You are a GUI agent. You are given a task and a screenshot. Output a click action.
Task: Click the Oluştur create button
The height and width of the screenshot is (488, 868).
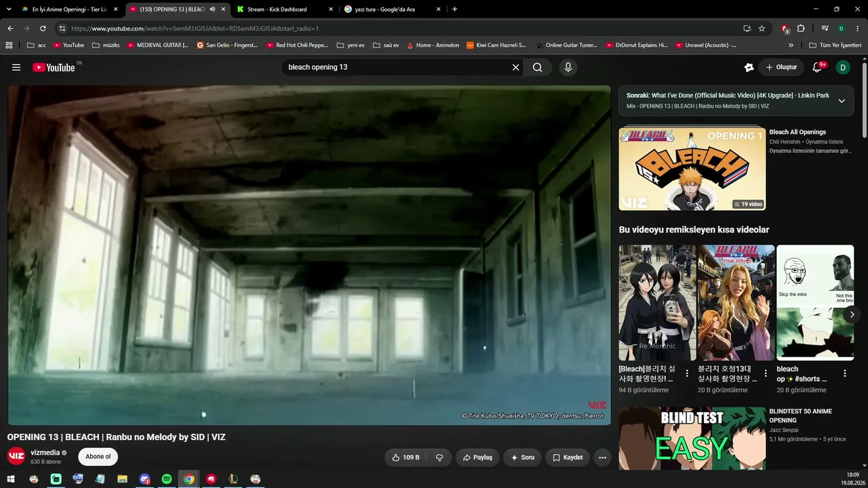click(x=781, y=67)
